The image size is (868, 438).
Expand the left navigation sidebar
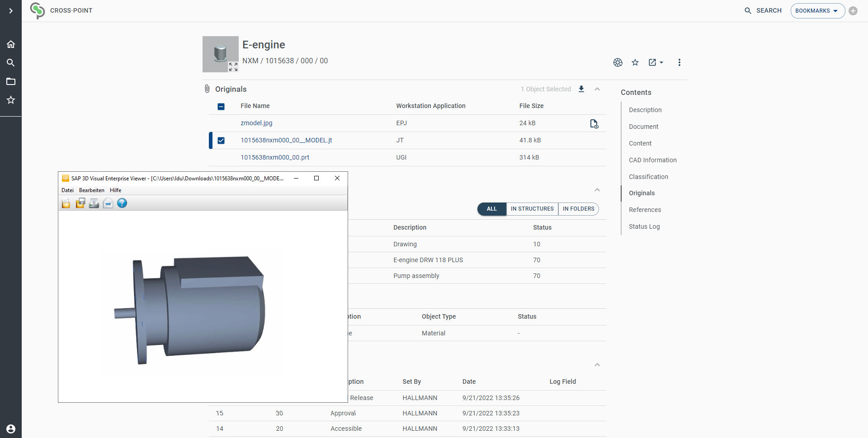(x=11, y=11)
